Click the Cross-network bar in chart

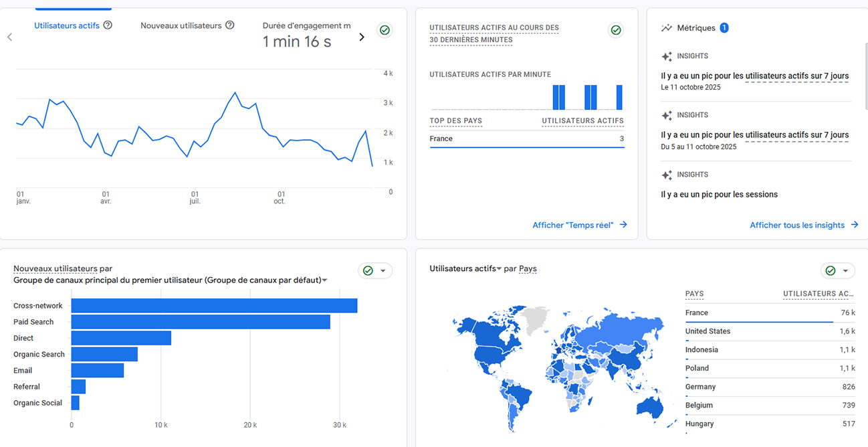click(214, 306)
